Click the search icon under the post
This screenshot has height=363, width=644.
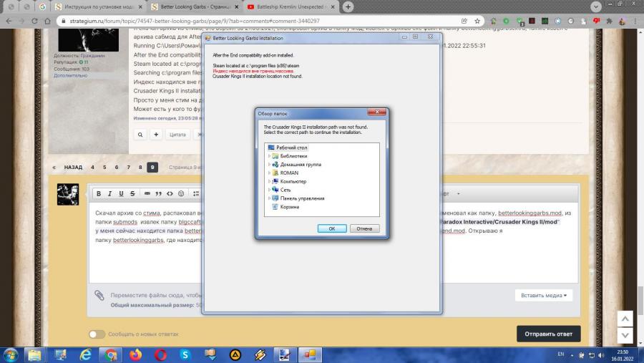point(140,135)
